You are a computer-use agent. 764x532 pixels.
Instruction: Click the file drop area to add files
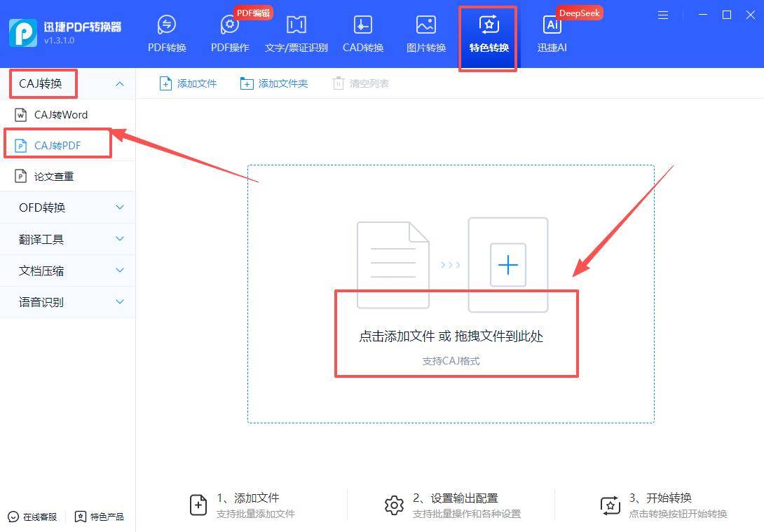451,294
